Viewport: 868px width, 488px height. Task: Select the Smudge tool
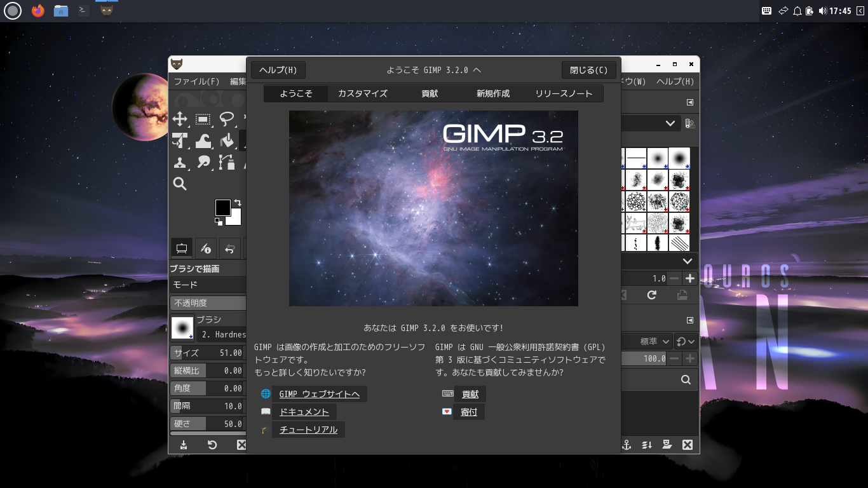pos(203,162)
